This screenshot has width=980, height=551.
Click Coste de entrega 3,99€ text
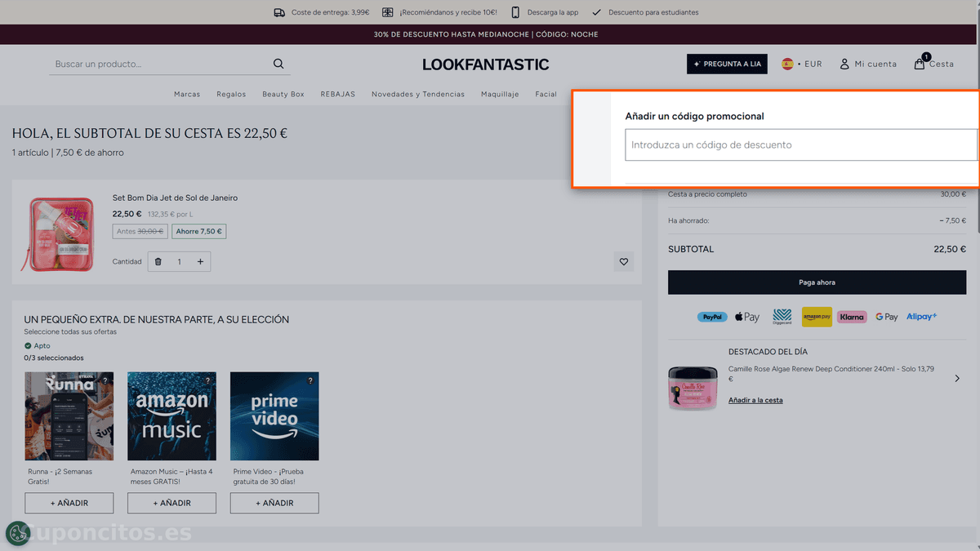(330, 12)
